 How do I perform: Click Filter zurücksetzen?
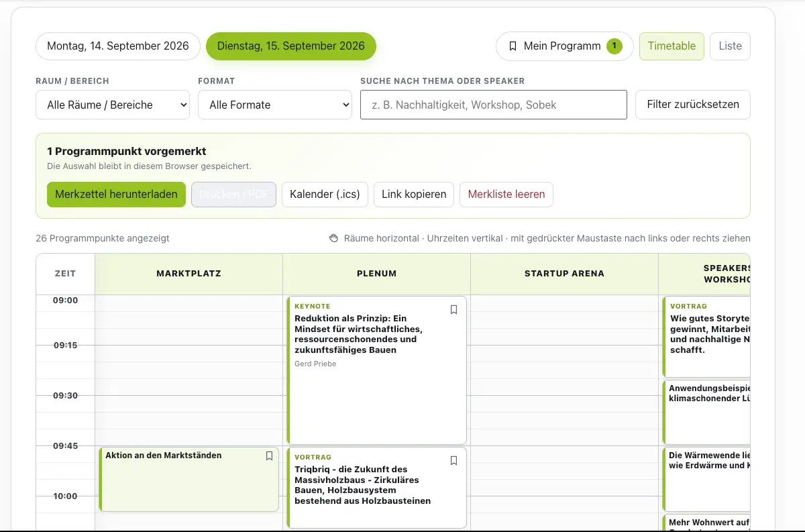click(693, 105)
